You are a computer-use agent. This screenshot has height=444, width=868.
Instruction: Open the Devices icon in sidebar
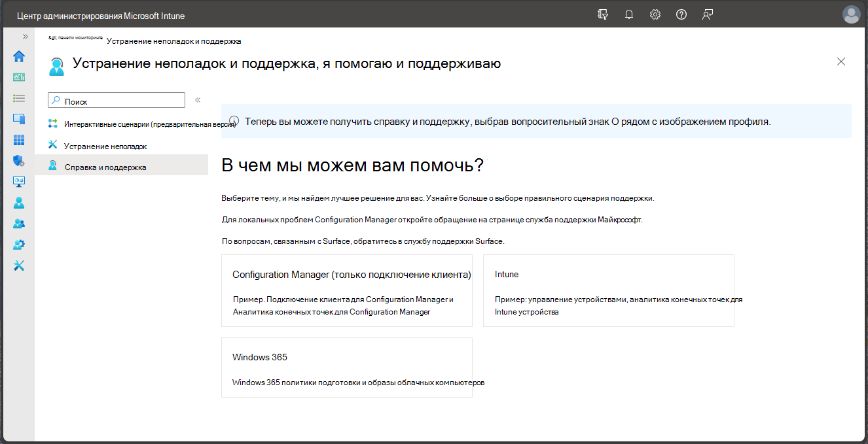pyautogui.click(x=19, y=119)
